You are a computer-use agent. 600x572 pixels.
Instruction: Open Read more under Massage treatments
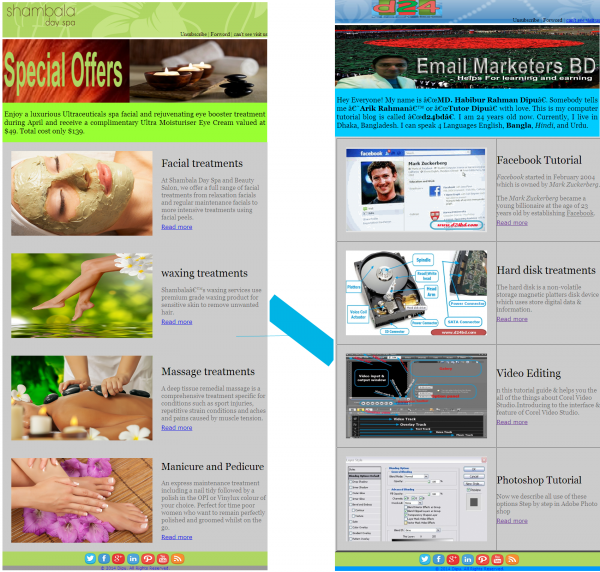click(177, 427)
